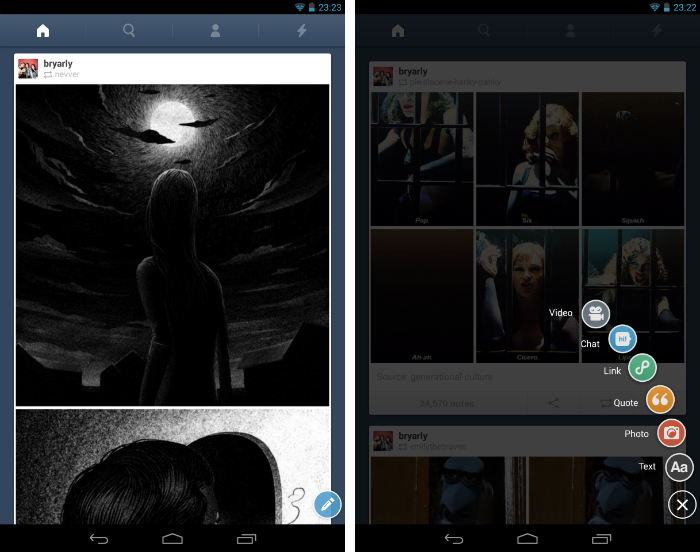700x552 pixels.
Task: Open the Home tab in left screen
Action: pos(43,30)
